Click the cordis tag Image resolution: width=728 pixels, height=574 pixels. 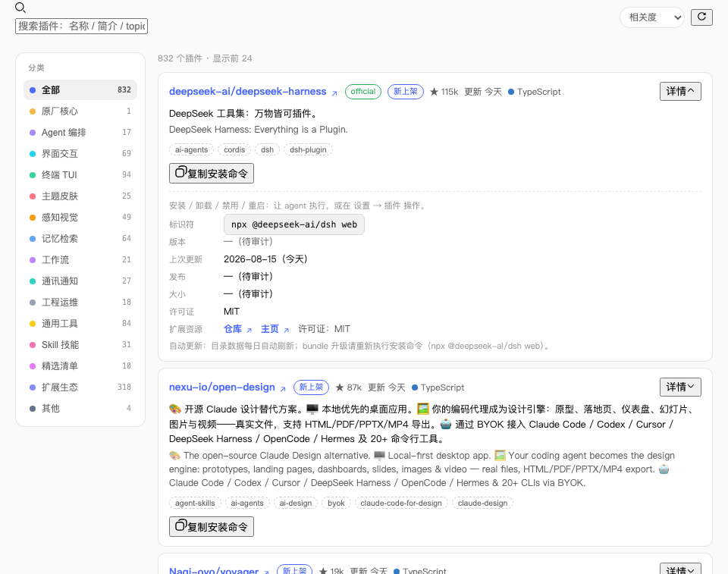coord(234,150)
